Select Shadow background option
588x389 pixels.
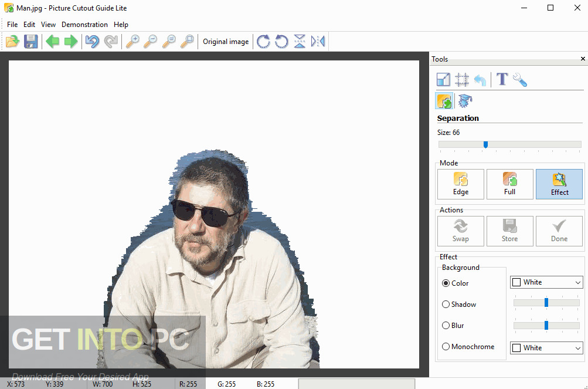click(458, 304)
